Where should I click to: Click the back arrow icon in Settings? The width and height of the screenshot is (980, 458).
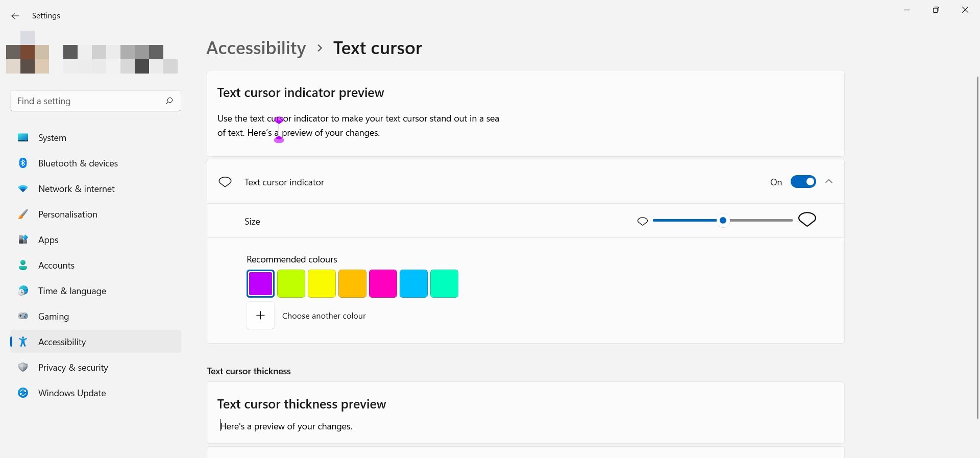click(x=15, y=16)
